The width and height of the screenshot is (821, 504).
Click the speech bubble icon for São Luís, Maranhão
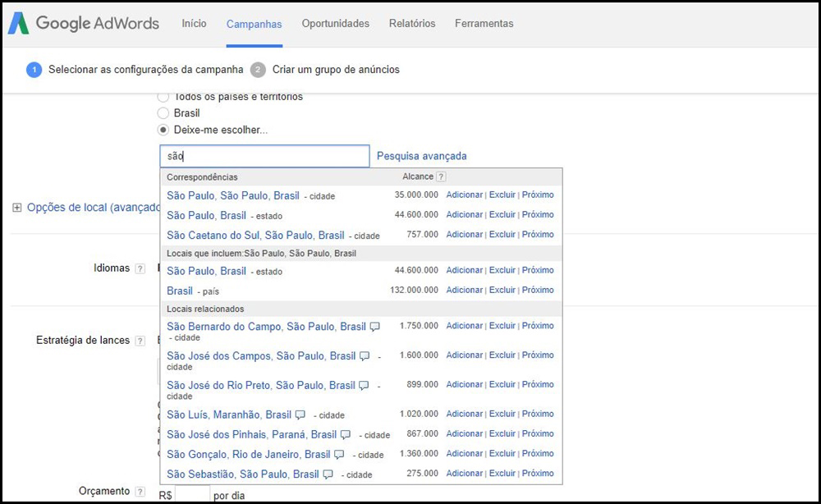[300, 415]
